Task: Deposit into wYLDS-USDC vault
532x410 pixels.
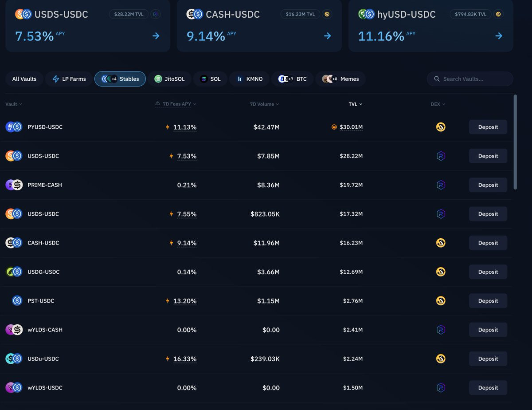Action: (488, 388)
